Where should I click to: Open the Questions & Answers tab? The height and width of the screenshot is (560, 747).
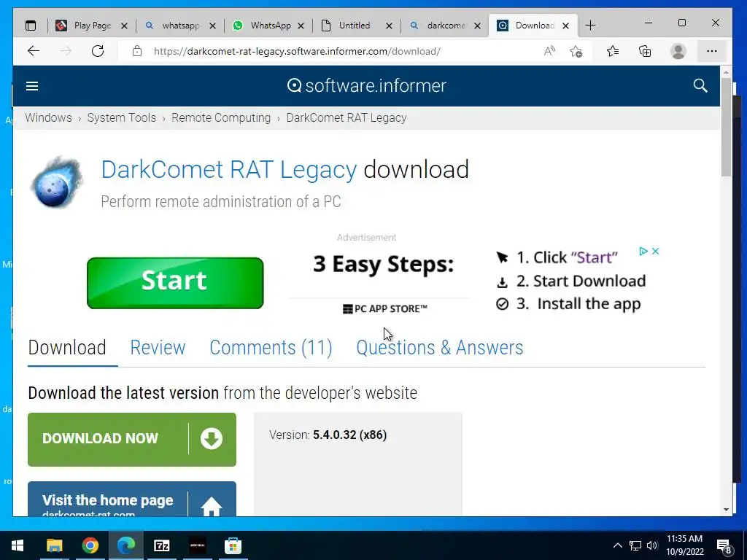click(x=440, y=348)
